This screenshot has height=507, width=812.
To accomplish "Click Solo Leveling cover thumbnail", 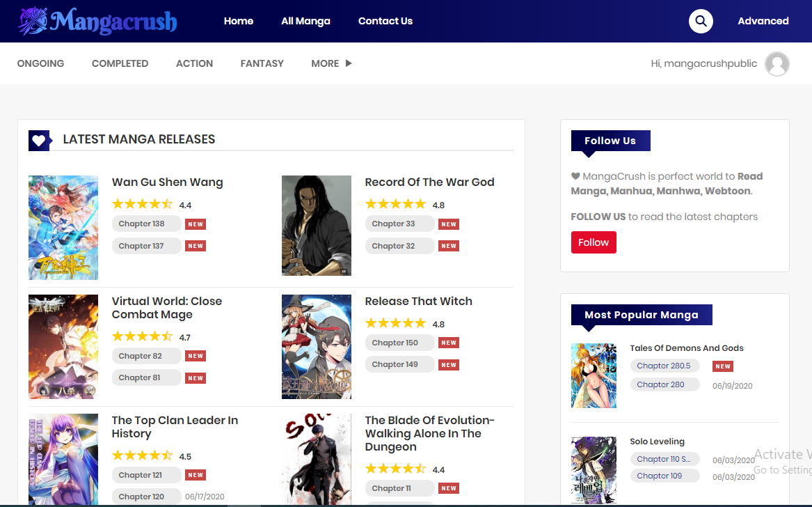I will click(594, 470).
